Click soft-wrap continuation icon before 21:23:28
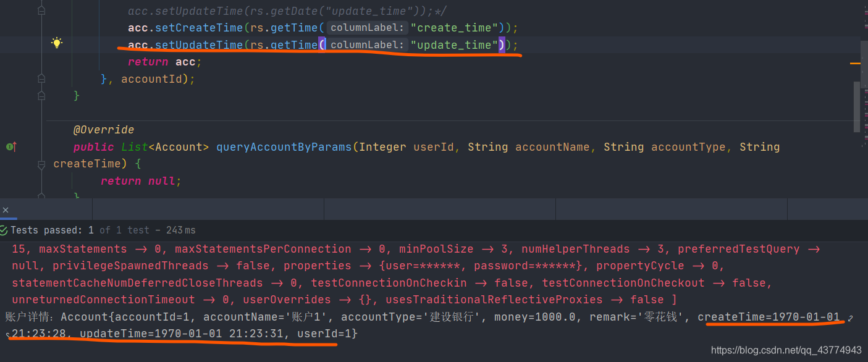Image resolution: width=868 pixels, height=362 pixels. pos(7,335)
